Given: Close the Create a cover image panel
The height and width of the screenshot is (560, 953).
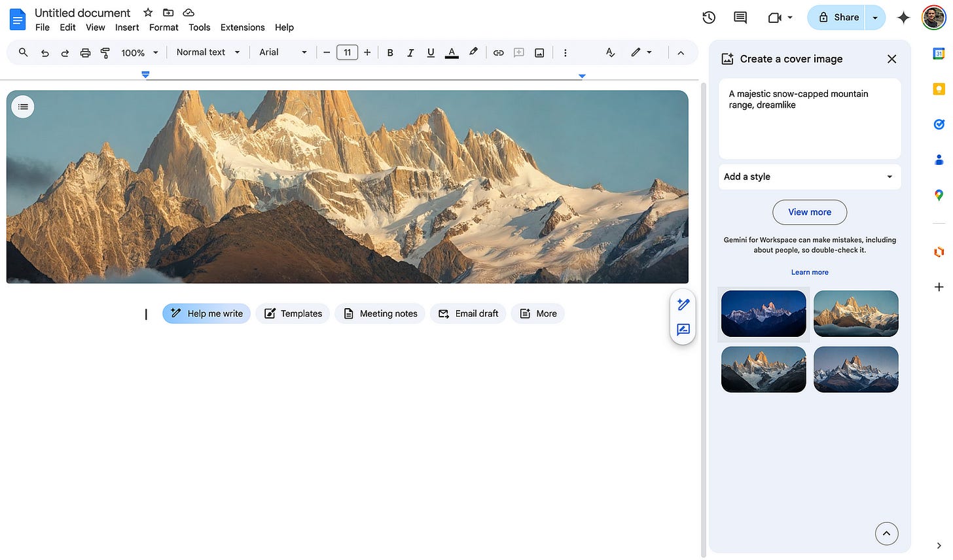Looking at the screenshot, I should pyautogui.click(x=891, y=59).
